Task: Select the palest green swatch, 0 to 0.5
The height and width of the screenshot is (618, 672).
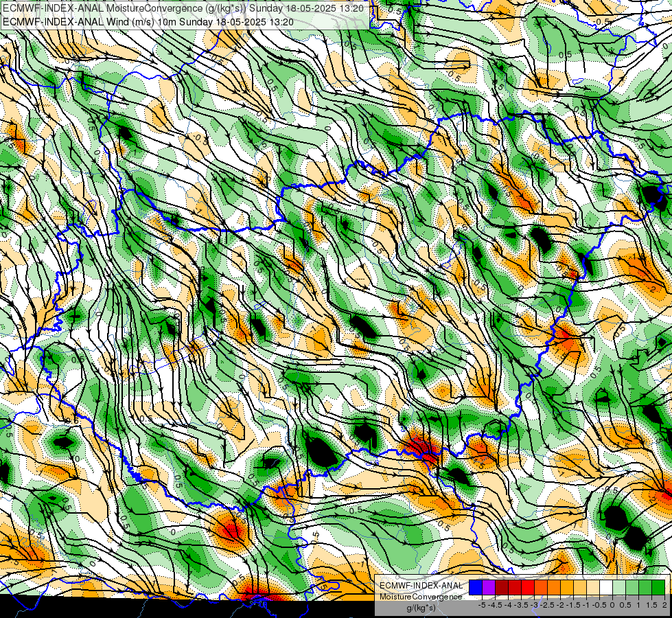Action: [x=619, y=587]
